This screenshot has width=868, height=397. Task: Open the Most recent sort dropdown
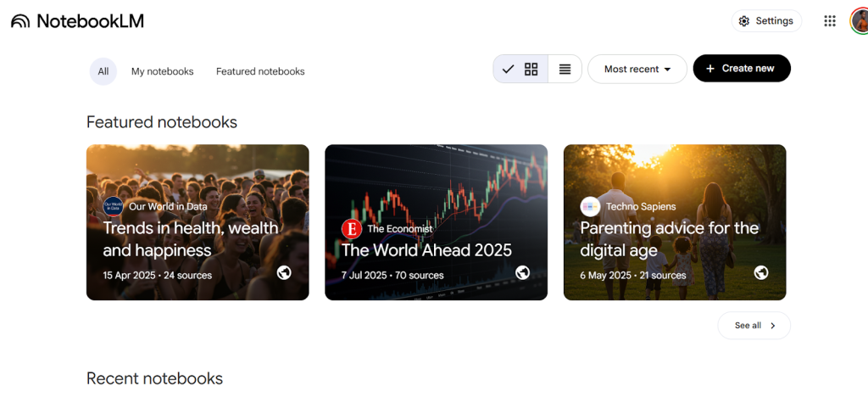[x=637, y=70]
